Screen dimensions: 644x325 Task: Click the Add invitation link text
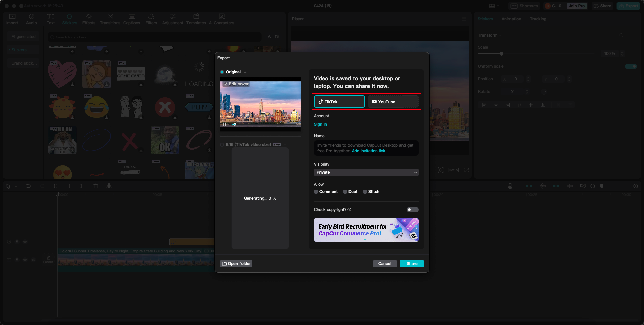368,151
